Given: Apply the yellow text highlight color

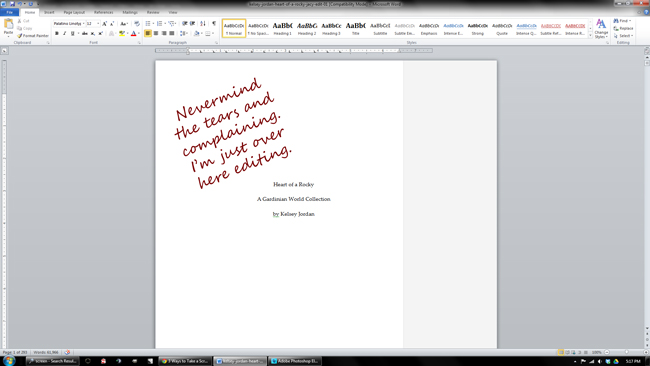Looking at the screenshot, I should [121, 33].
